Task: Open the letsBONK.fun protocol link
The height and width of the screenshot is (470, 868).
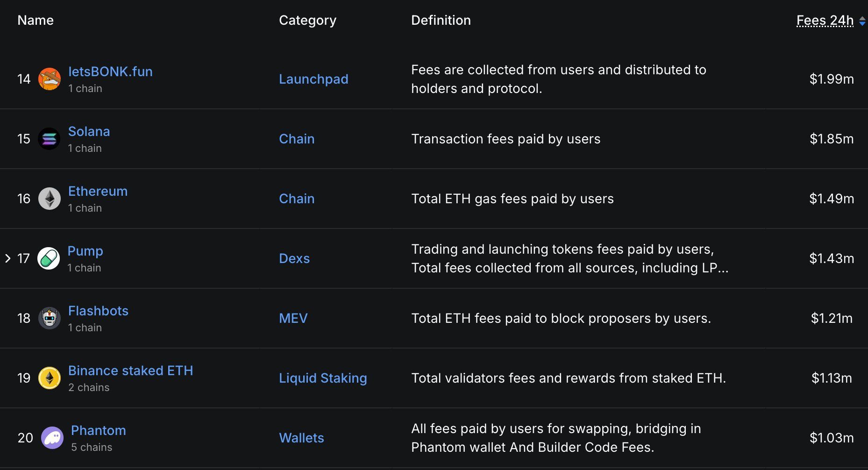Action: 110,71
